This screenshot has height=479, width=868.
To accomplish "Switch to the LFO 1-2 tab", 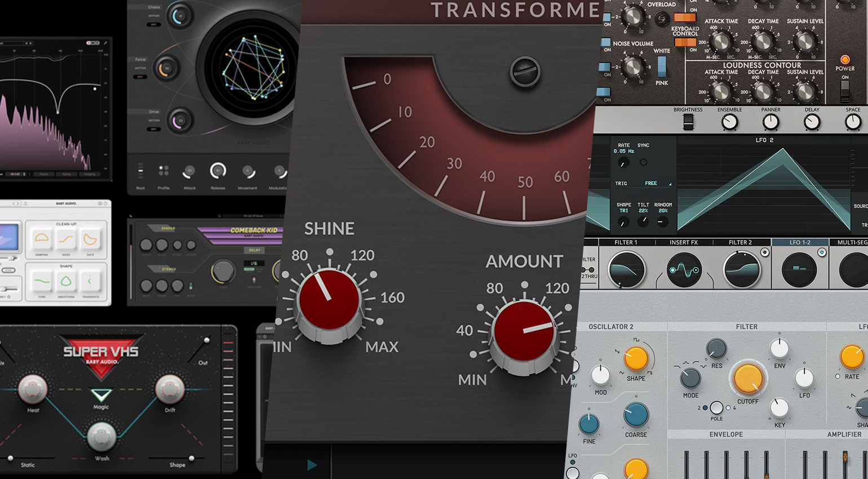I will coord(800,242).
